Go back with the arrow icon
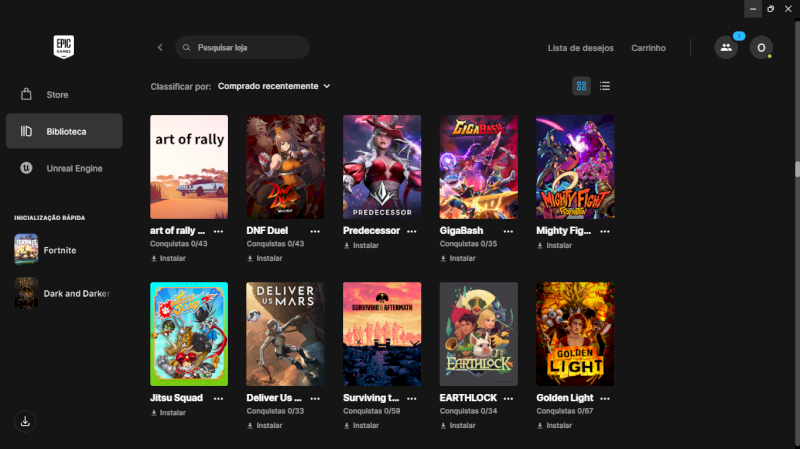800x449 pixels. coord(160,47)
